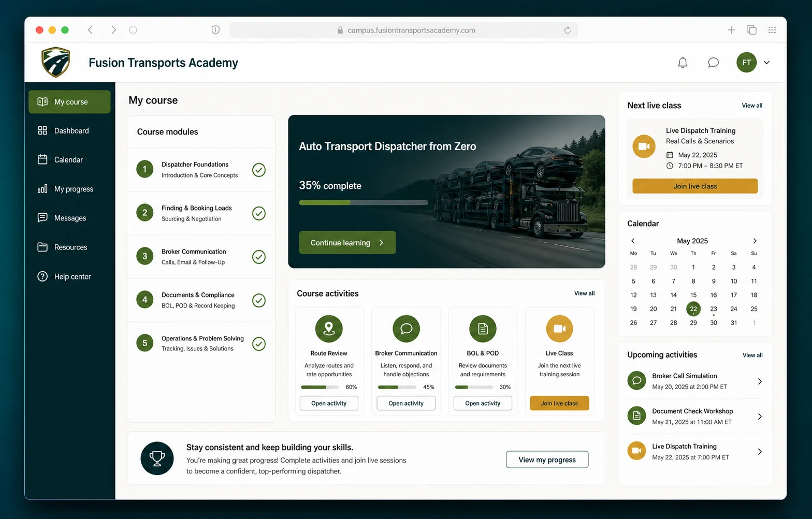Click the Document Check Workshop icon
Image resolution: width=812 pixels, height=519 pixels.
coord(636,416)
